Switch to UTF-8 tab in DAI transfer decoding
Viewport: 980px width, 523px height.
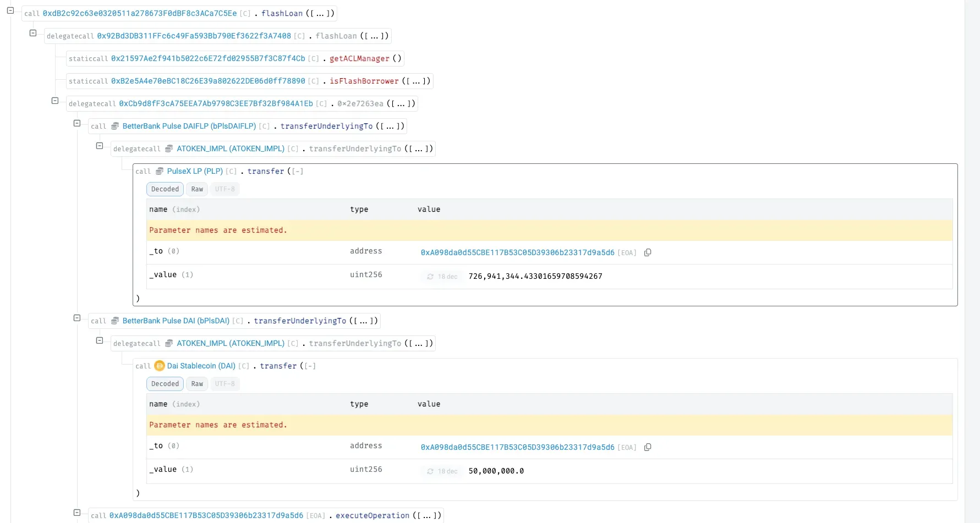point(225,384)
